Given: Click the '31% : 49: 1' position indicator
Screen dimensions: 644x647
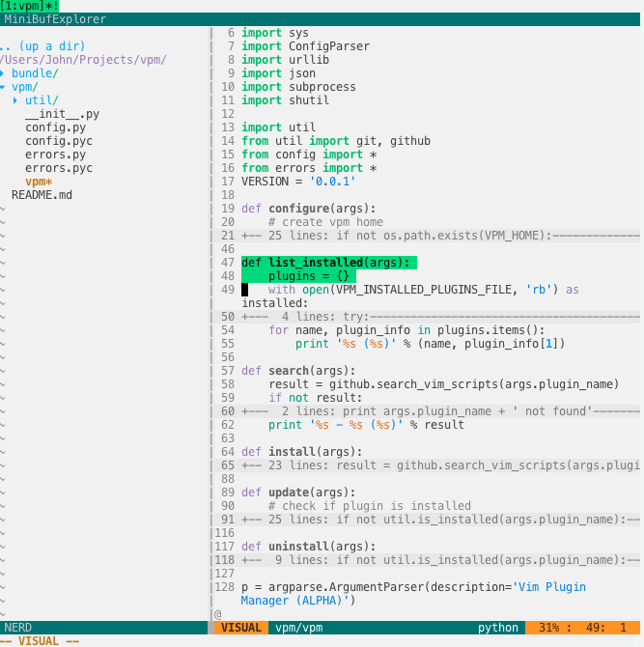Looking at the screenshot, I should [x=582, y=628].
